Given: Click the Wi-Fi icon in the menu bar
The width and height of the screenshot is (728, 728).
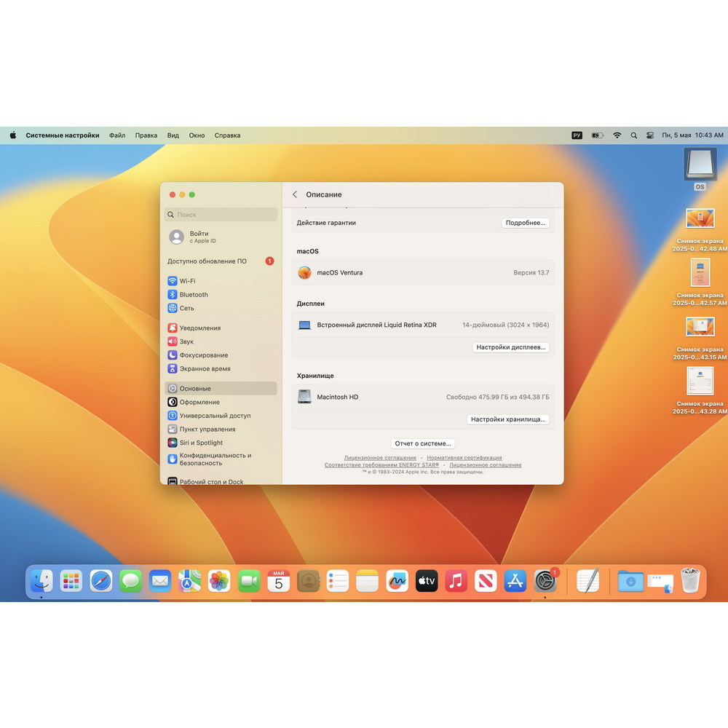Looking at the screenshot, I should click(617, 135).
